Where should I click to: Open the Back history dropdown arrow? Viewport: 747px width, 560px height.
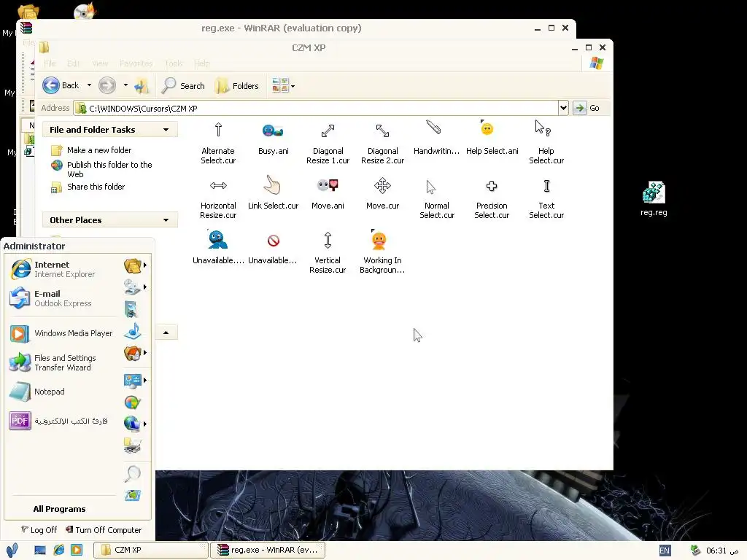[89, 86]
